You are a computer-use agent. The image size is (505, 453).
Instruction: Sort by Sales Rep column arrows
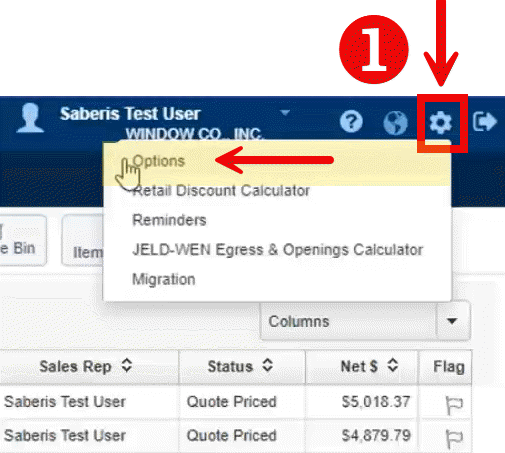point(127,365)
